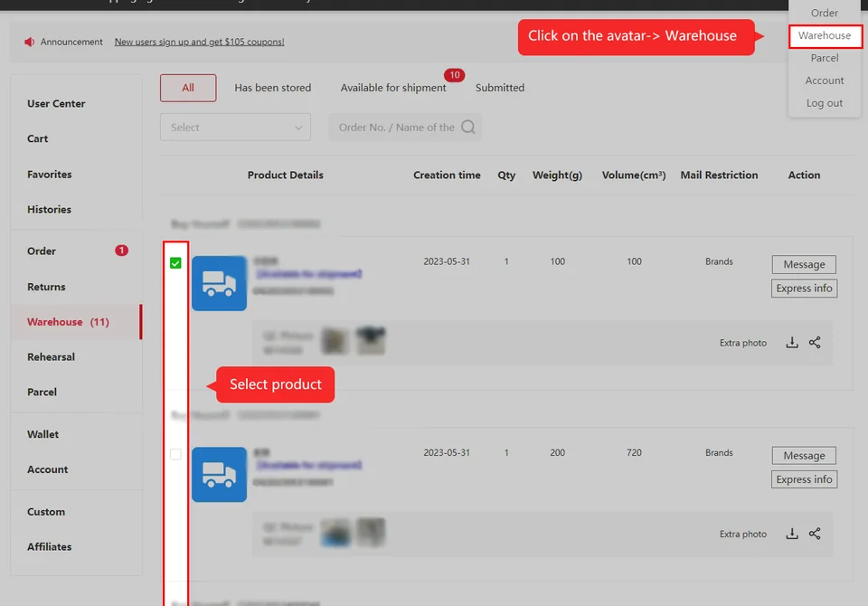The width and height of the screenshot is (868, 606).
Task: Click Message button for the 100g product
Action: 805,265
